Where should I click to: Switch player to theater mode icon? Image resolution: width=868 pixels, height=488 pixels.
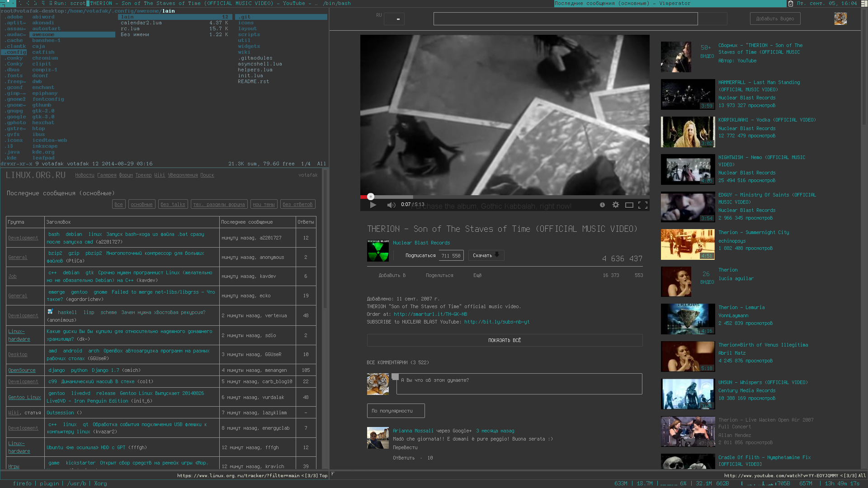(629, 205)
